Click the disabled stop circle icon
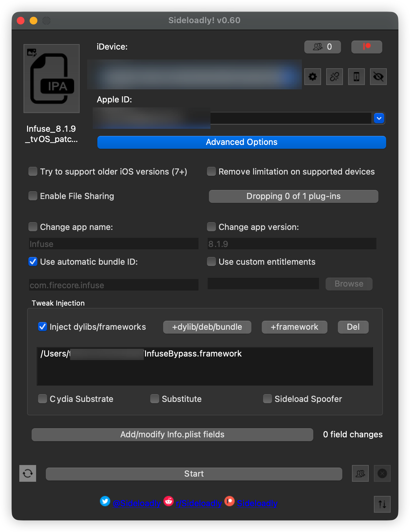This screenshot has width=410, height=532. [x=382, y=473]
